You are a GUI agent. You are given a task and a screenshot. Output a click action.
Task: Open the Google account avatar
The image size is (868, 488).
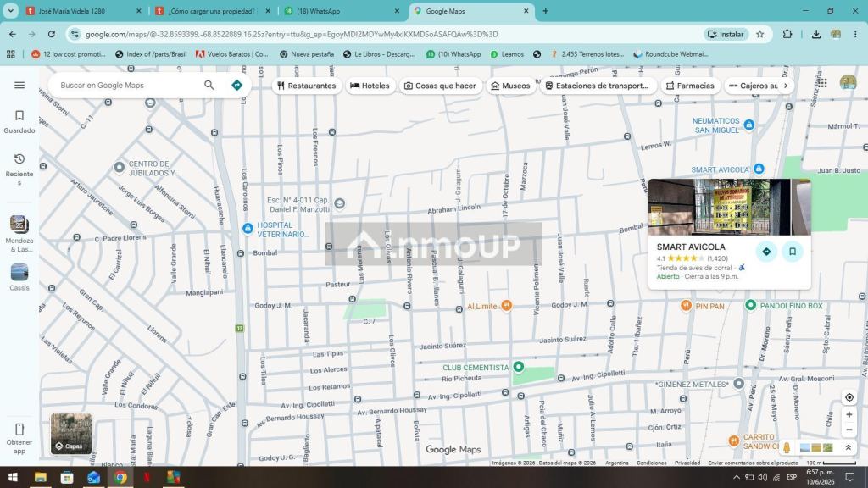pyautogui.click(x=848, y=83)
